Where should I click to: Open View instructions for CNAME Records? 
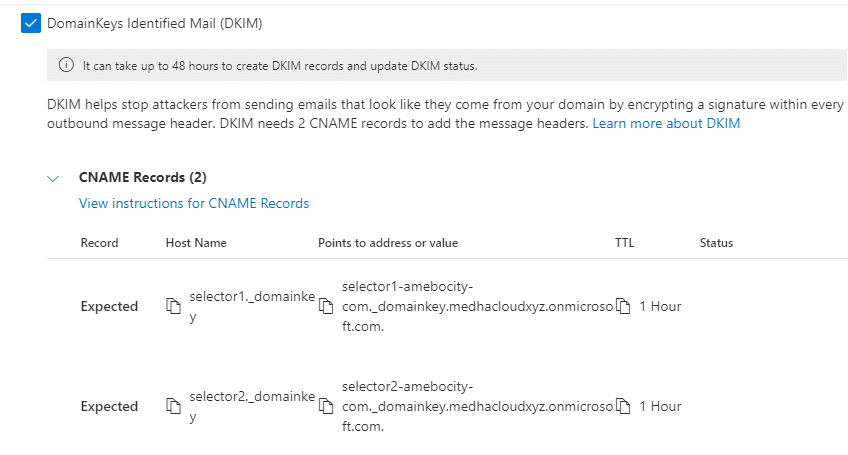[194, 203]
